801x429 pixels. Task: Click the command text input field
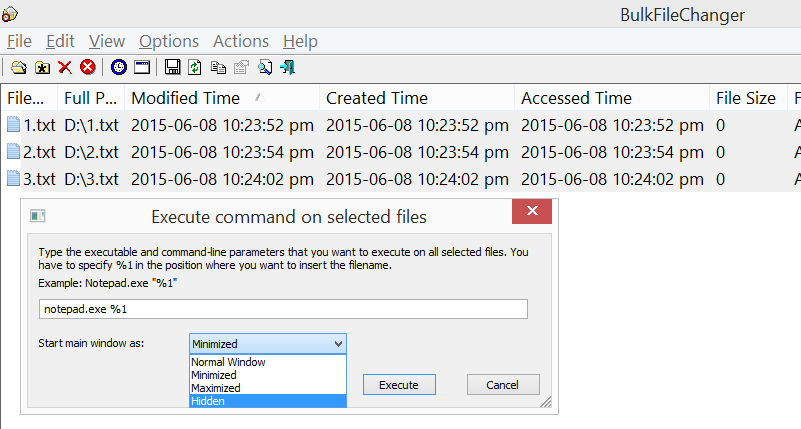pyautogui.click(x=282, y=309)
